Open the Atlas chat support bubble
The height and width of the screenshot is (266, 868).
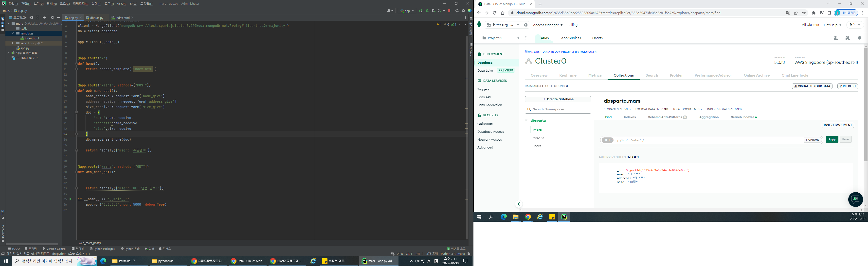point(855,199)
